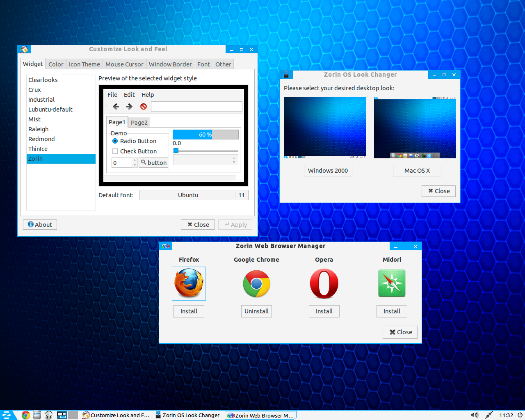Open the Other tab

point(223,64)
